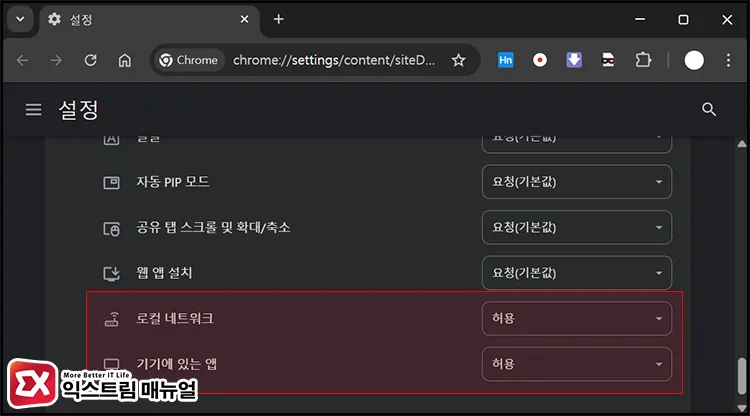
Task: Click the Chrome site info chip
Action: pyautogui.click(x=188, y=60)
